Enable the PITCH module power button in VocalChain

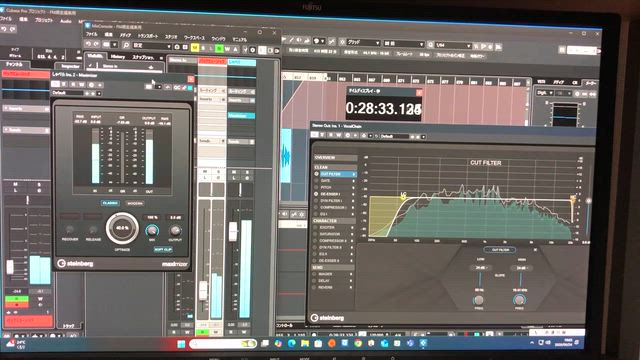(x=316, y=187)
